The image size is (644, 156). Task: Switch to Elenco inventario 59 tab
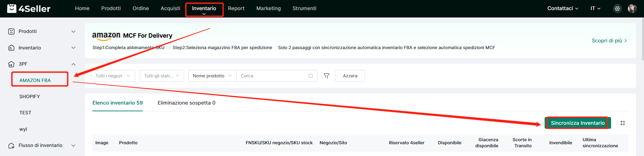tap(118, 103)
